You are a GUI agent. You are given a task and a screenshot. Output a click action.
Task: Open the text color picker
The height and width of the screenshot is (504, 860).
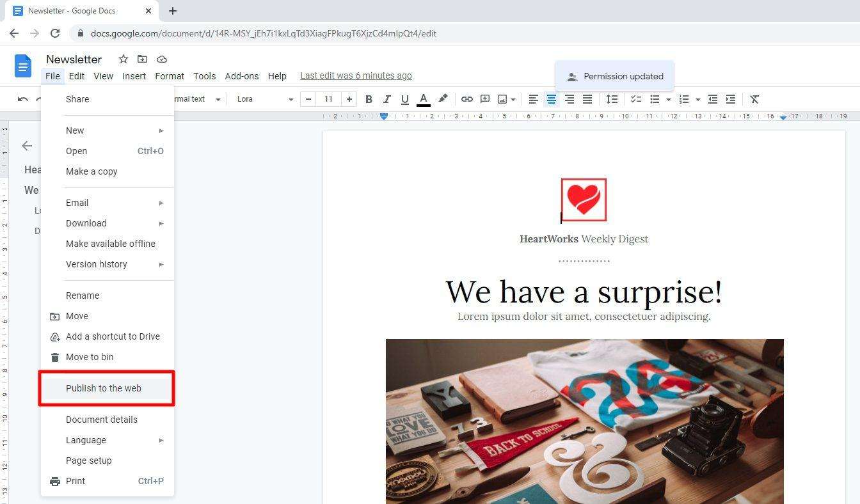pyautogui.click(x=423, y=99)
